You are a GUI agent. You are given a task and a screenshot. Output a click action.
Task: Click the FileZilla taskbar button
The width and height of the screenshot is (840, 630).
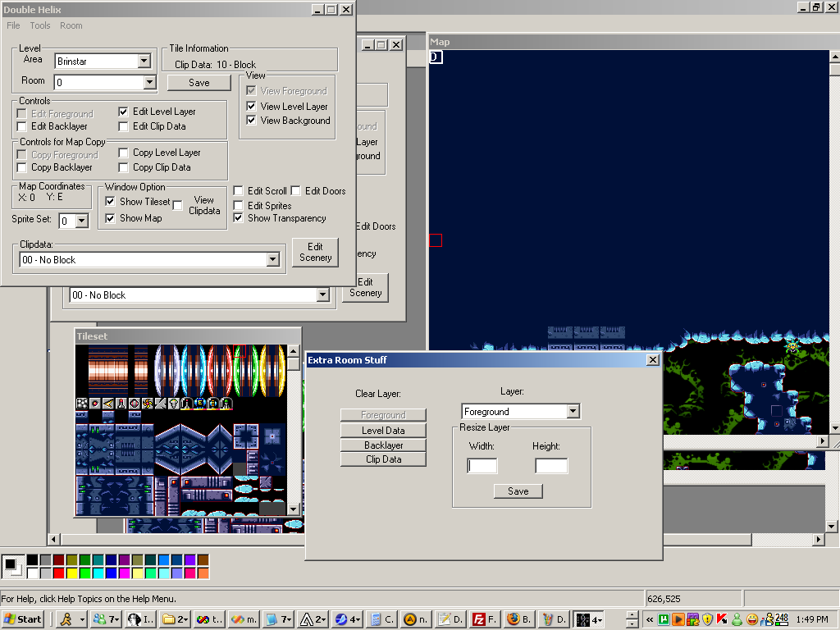[x=483, y=619]
